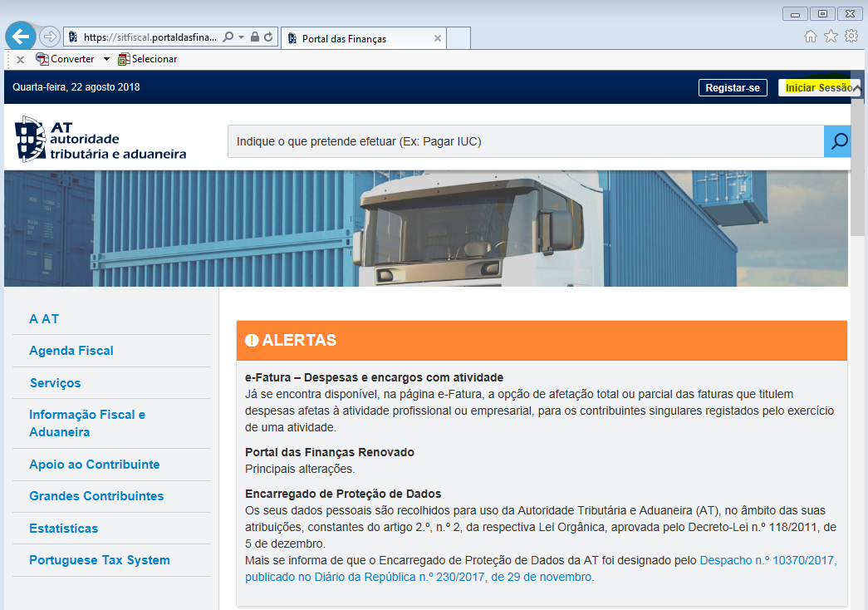Image resolution: width=868 pixels, height=610 pixels.
Task: Open the browser home icon
Action: 811,37
